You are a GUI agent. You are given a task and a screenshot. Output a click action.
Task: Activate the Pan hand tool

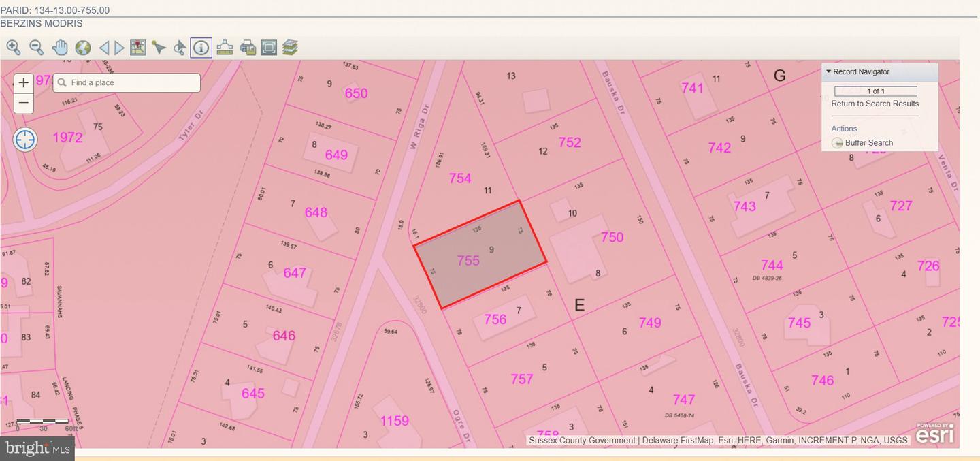[60, 48]
